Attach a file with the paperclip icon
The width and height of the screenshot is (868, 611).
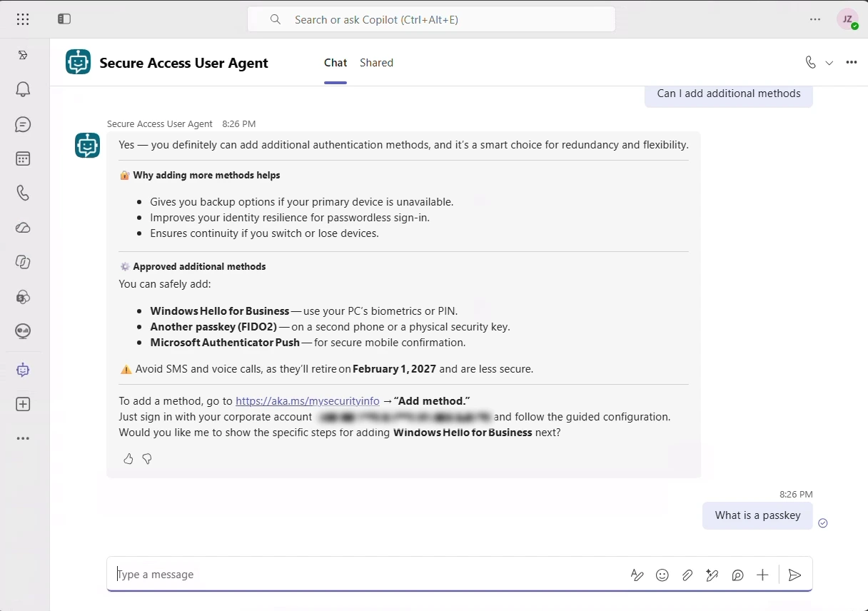(687, 575)
